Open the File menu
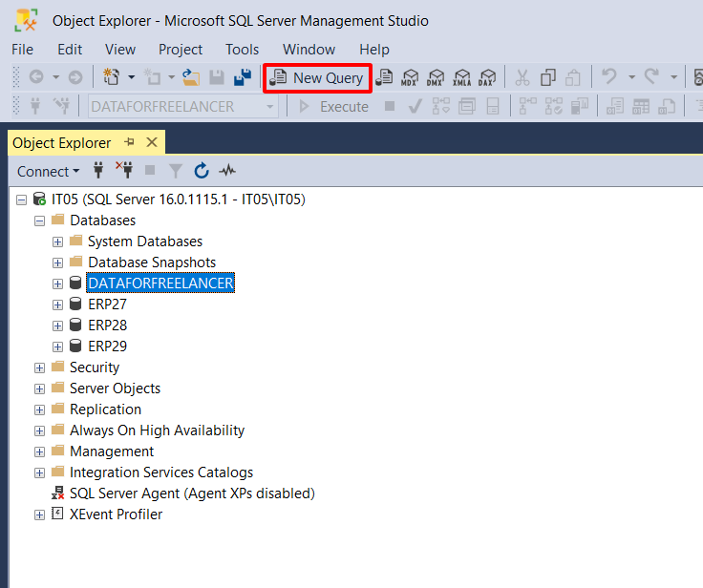Viewport: 703px width, 588px height. (22, 50)
